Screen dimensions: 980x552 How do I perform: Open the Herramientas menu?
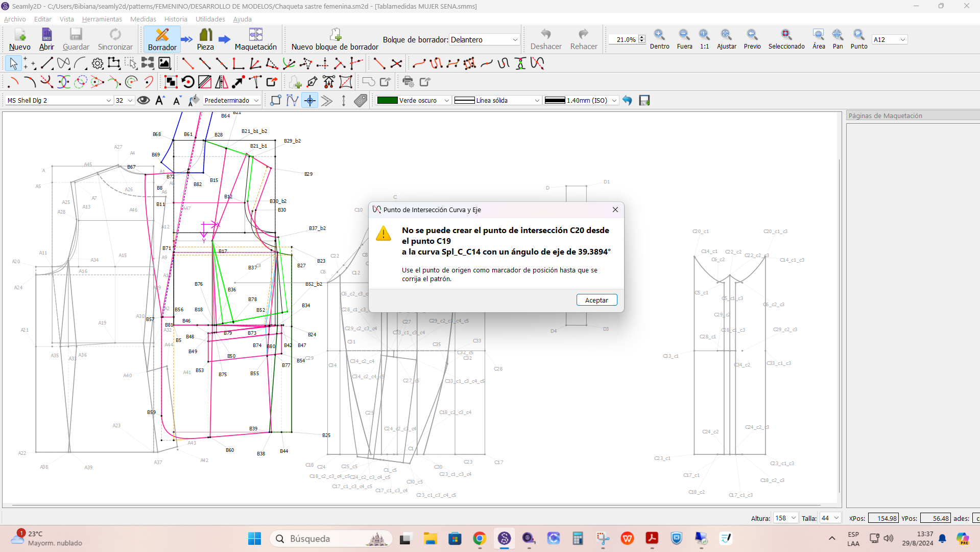coord(102,19)
